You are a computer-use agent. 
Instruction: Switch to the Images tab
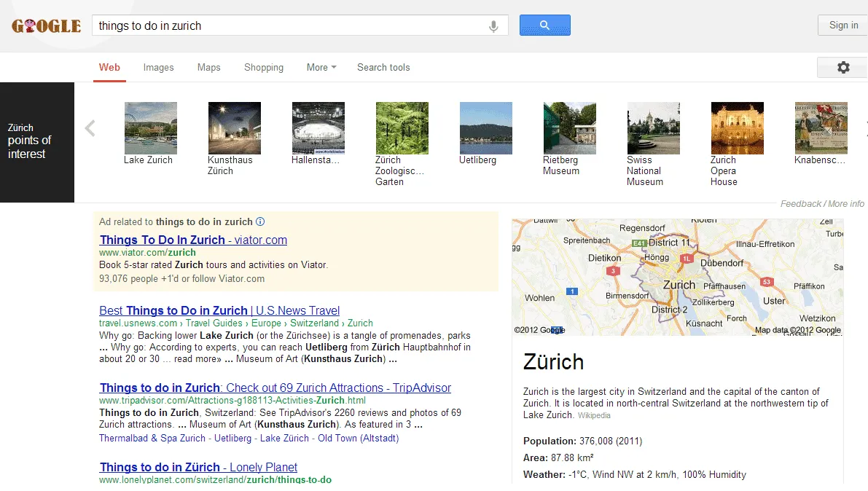click(158, 68)
